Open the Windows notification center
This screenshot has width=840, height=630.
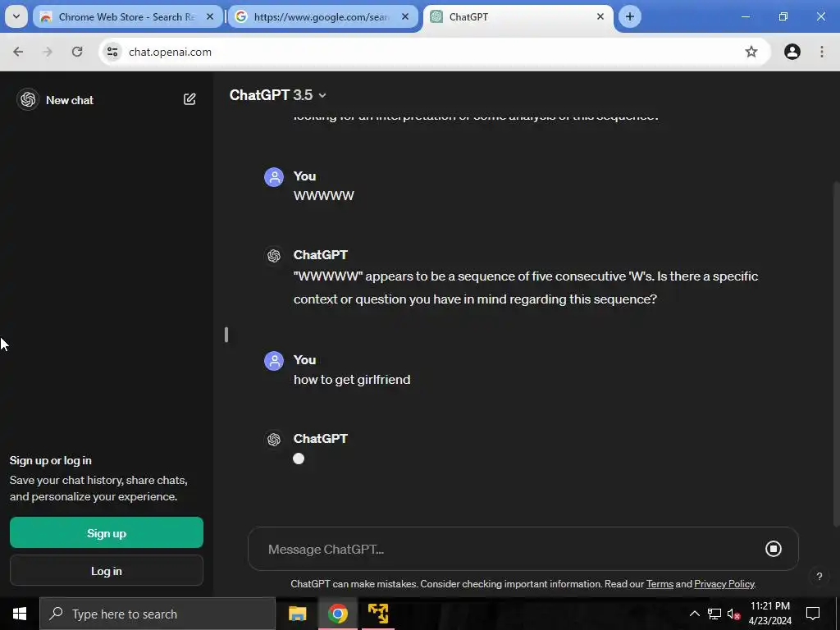click(813, 614)
